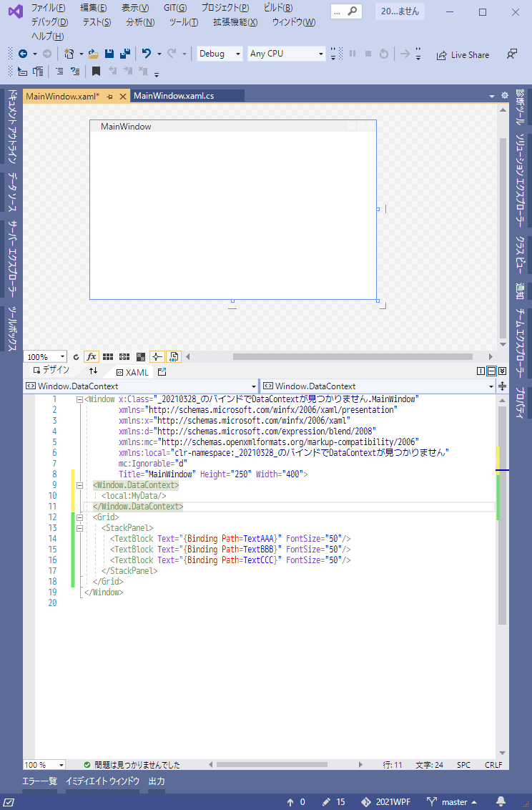Image resolution: width=532 pixels, height=810 pixels.
Task: Open the 編集(E) menu
Action: click(x=94, y=8)
